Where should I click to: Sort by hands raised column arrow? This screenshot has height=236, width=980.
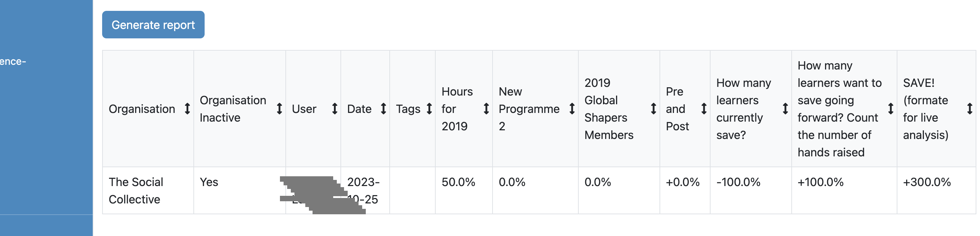click(891, 109)
